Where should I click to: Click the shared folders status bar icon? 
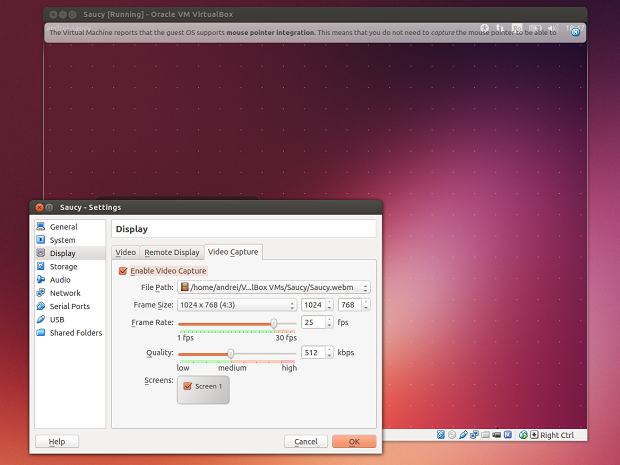[x=485, y=435]
